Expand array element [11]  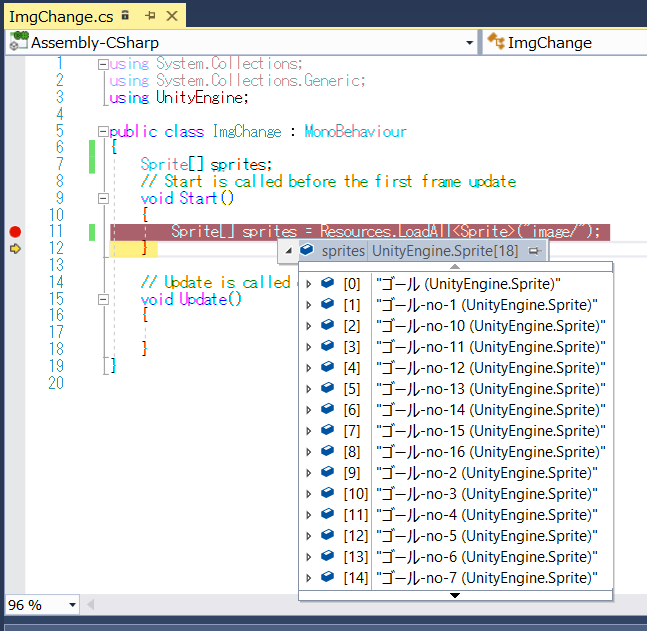coord(308,515)
